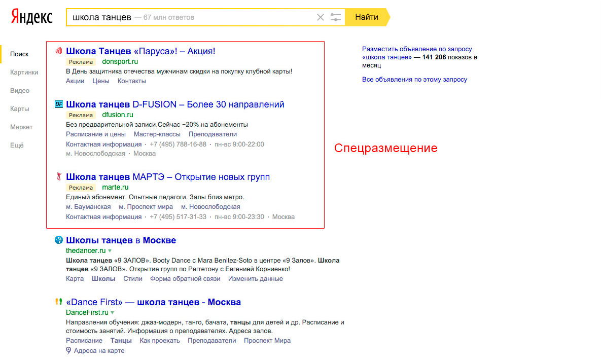
Task: Switch to Картинки search tab
Action: pyautogui.click(x=24, y=72)
